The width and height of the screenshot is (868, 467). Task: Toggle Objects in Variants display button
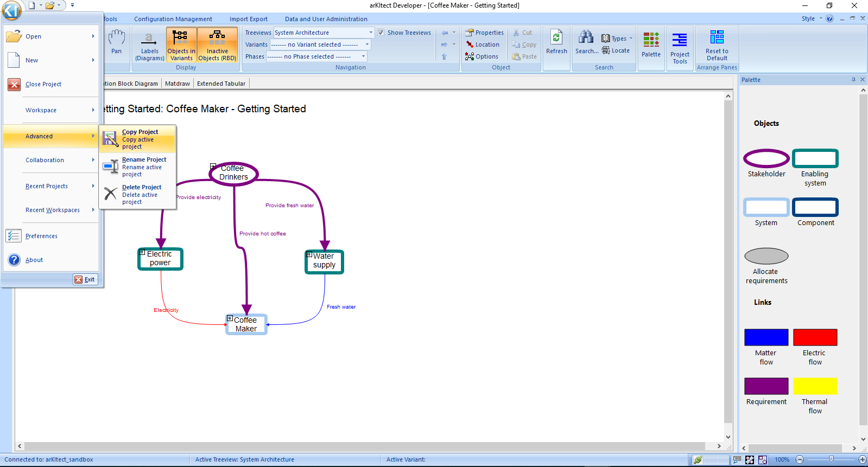181,45
